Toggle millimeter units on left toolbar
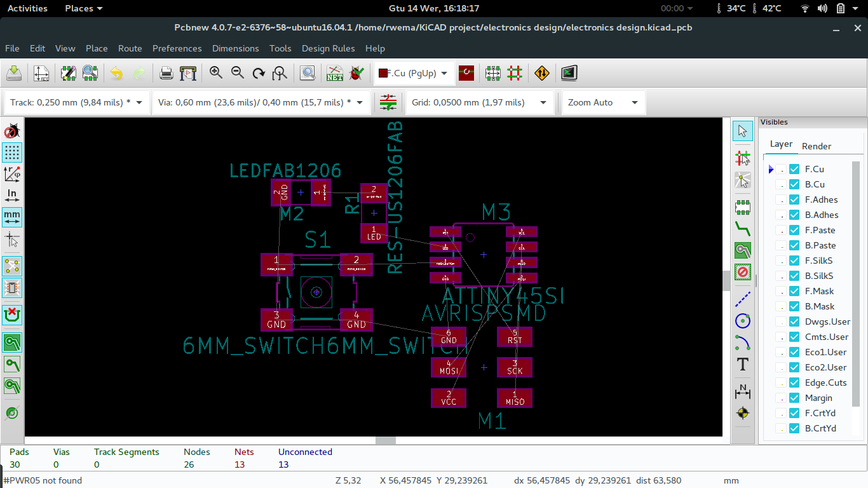This screenshot has width=868, height=488. click(x=12, y=217)
